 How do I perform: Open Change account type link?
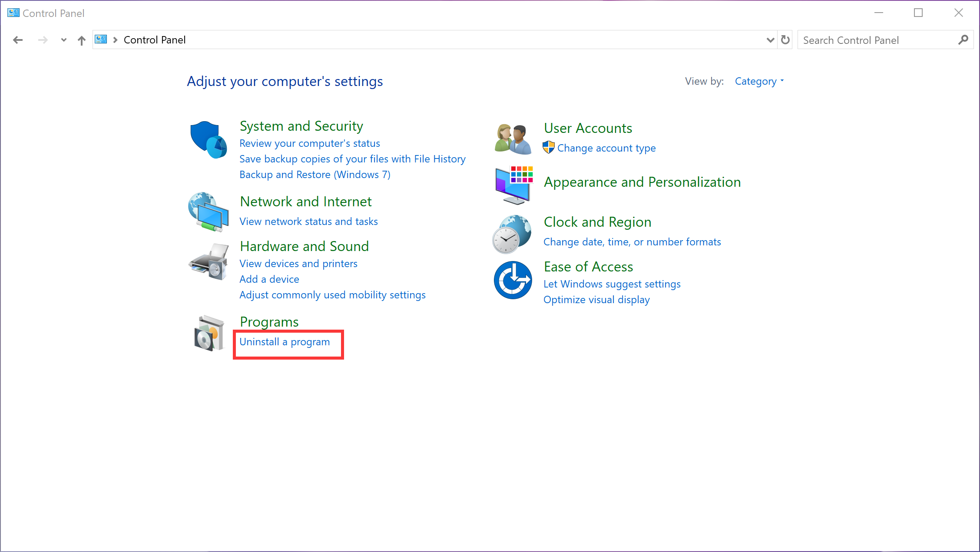[x=606, y=148]
